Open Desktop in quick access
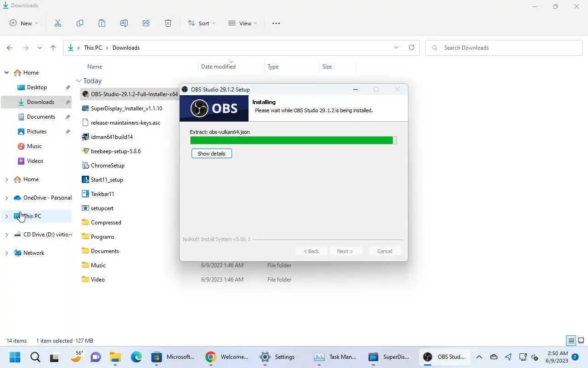The height and width of the screenshot is (368, 588). coord(37,87)
